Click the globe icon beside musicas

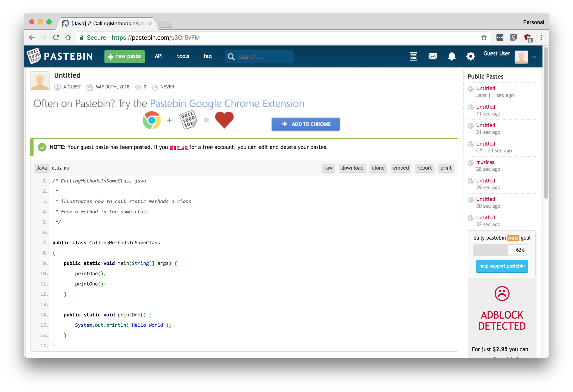[x=470, y=163]
